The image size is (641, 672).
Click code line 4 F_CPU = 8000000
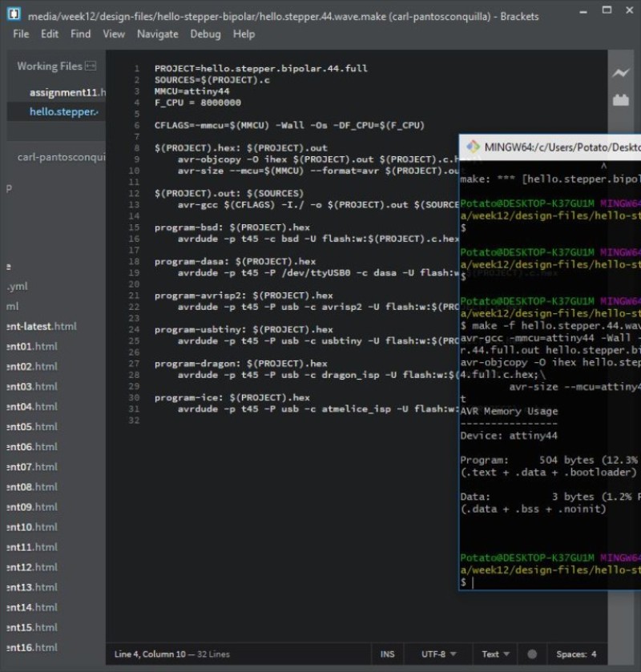198,103
